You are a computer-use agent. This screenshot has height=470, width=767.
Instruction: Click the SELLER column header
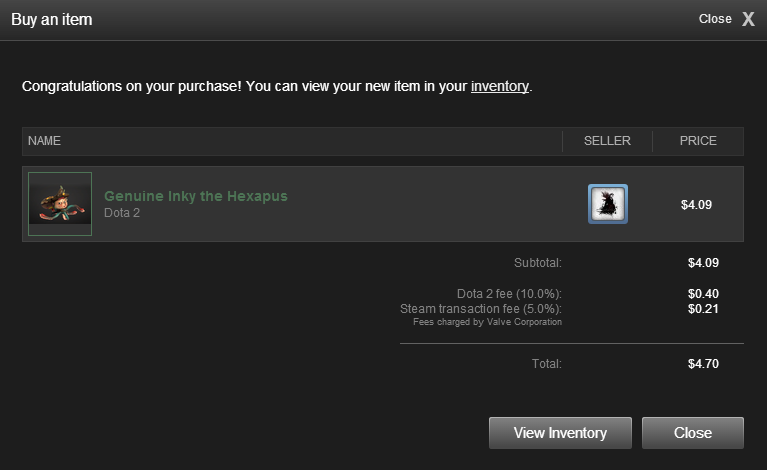tap(607, 141)
